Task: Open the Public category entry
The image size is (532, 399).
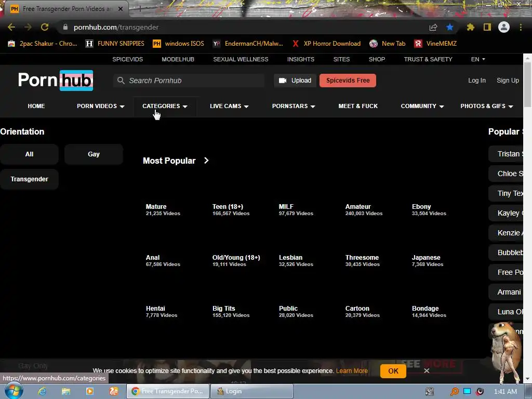Action: tap(296, 311)
